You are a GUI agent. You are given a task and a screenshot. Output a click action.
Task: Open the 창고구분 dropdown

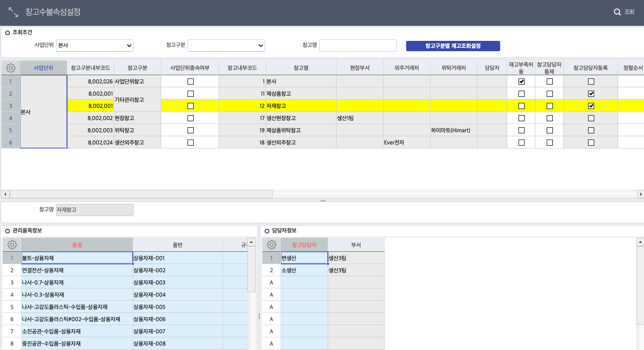(226, 46)
